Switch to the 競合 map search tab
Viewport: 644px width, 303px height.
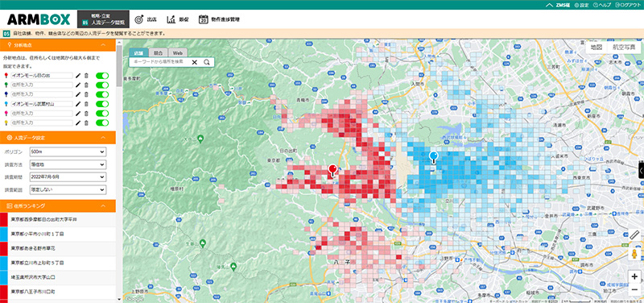tap(158, 52)
